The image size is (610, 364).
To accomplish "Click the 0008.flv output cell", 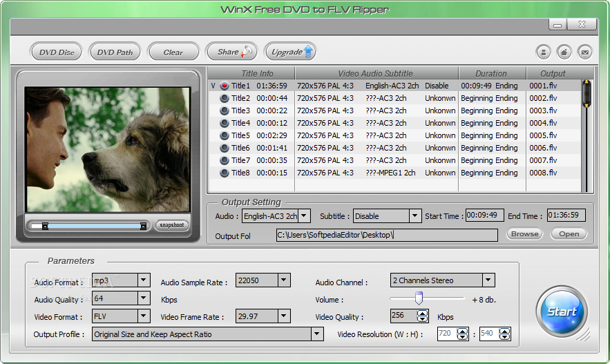I will click(x=543, y=173).
